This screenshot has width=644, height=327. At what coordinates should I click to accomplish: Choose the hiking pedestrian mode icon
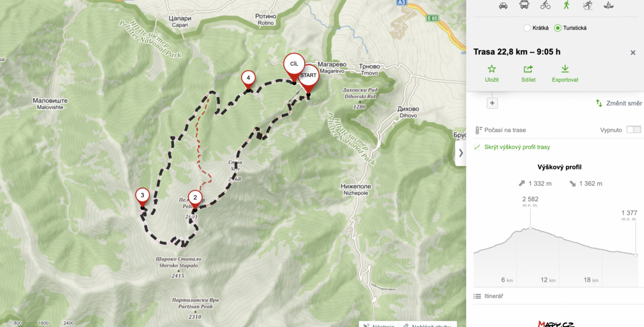(x=566, y=5)
